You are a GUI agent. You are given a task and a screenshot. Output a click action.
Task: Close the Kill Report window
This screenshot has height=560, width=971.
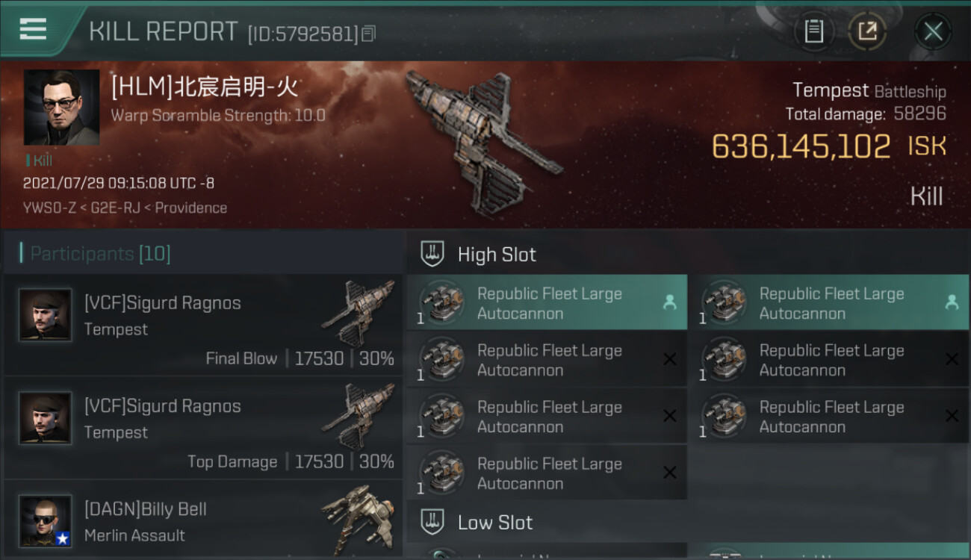click(933, 31)
